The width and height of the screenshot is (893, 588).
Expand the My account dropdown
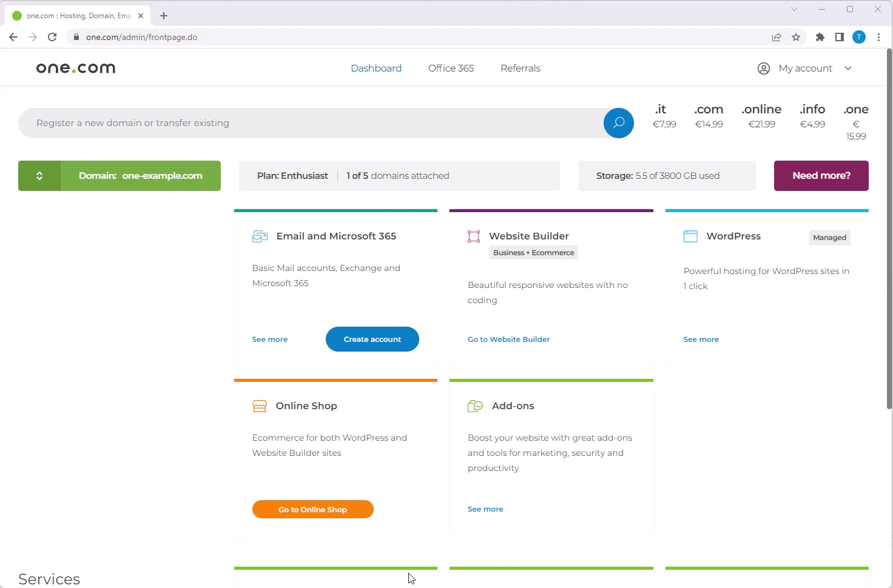805,68
